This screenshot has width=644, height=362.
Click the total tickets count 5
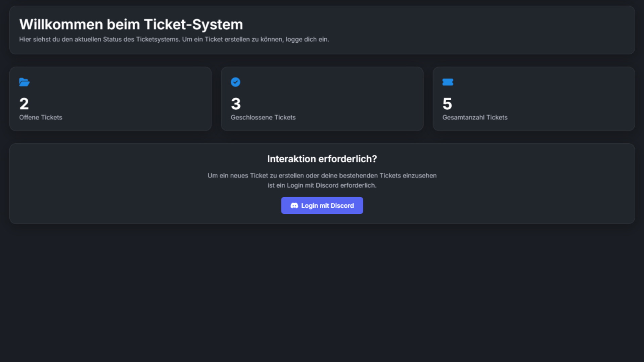447,104
